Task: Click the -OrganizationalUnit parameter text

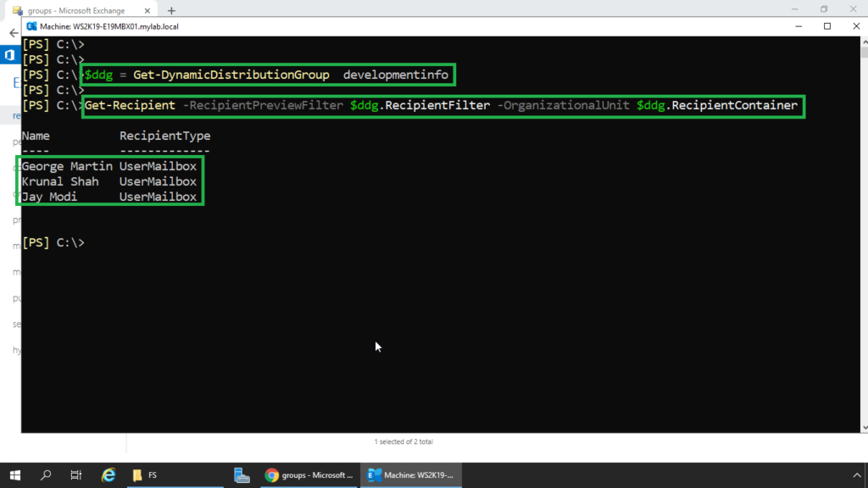Action: 563,105
